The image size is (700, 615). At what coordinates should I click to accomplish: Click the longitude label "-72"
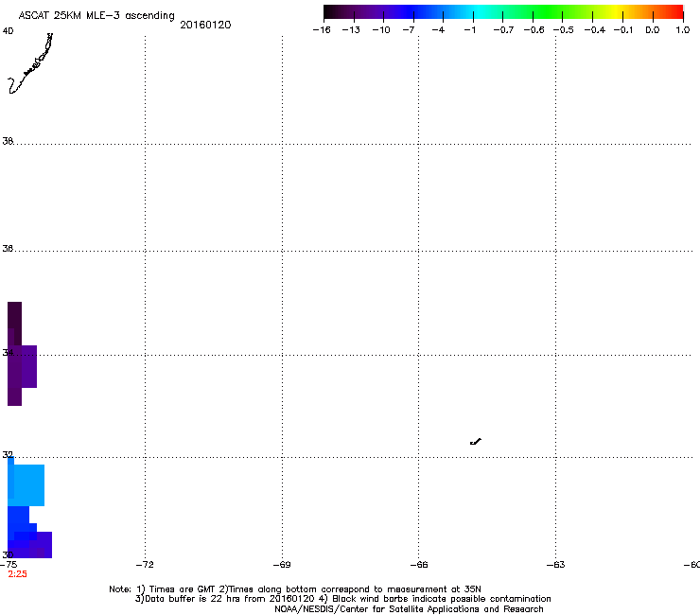coord(145,565)
